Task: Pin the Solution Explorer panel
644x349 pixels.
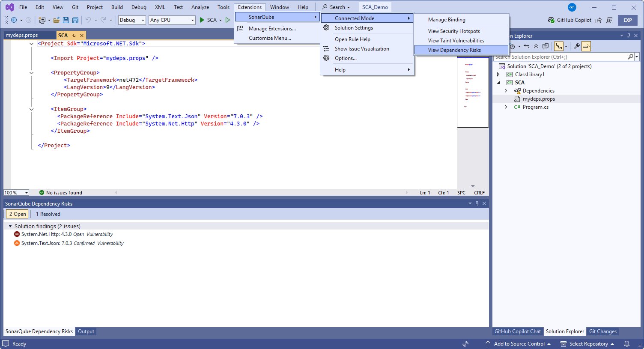Action: [x=629, y=36]
